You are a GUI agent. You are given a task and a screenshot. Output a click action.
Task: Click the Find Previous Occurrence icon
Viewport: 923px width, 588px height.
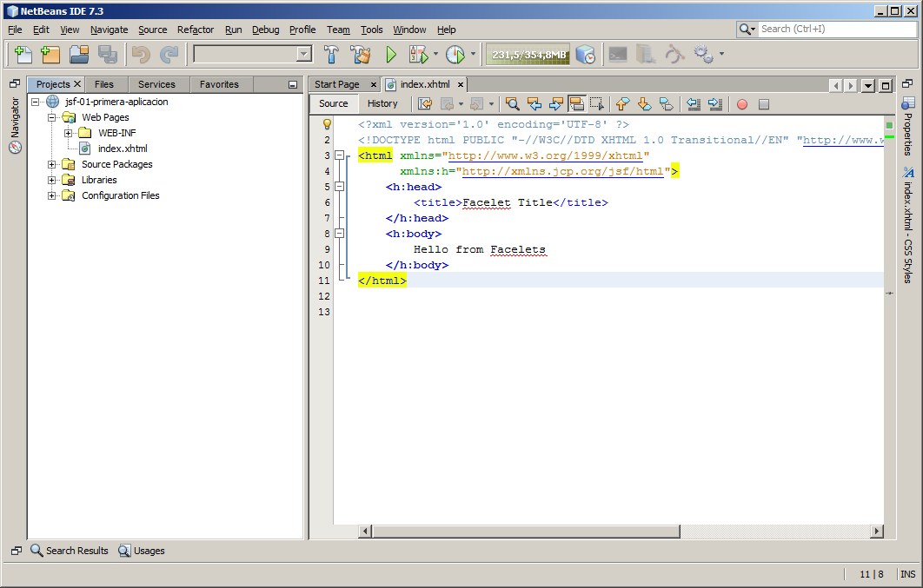click(535, 104)
